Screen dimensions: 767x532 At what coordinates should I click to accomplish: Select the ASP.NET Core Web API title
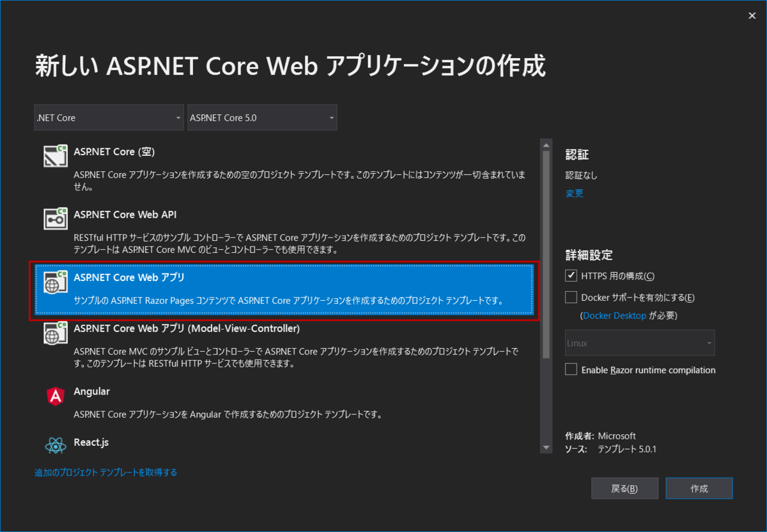pyautogui.click(x=125, y=215)
